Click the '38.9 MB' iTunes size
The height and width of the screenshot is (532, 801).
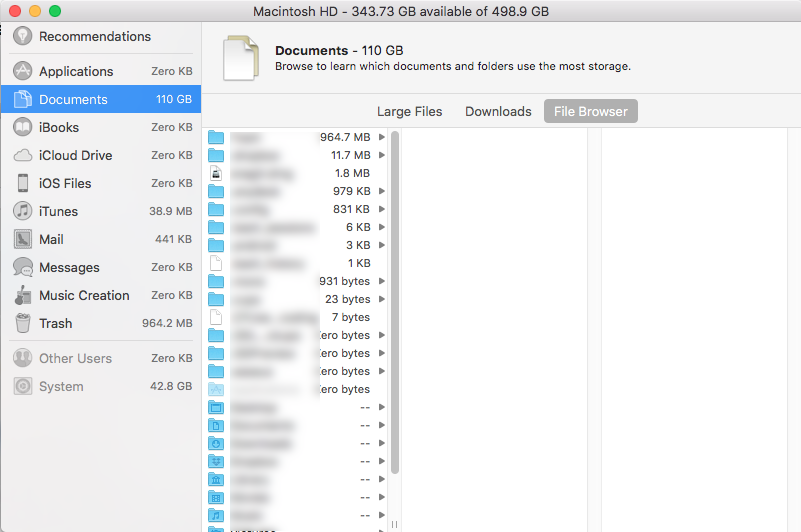[x=171, y=211]
